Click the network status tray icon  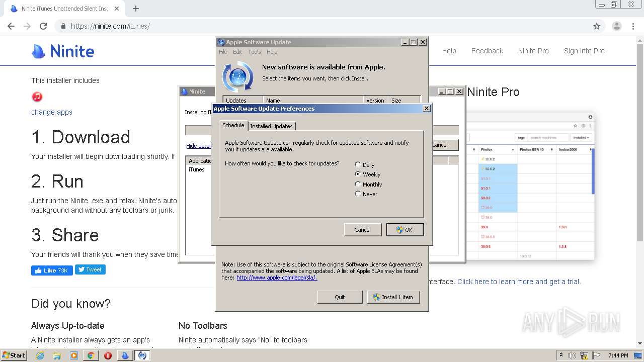(x=584, y=355)
